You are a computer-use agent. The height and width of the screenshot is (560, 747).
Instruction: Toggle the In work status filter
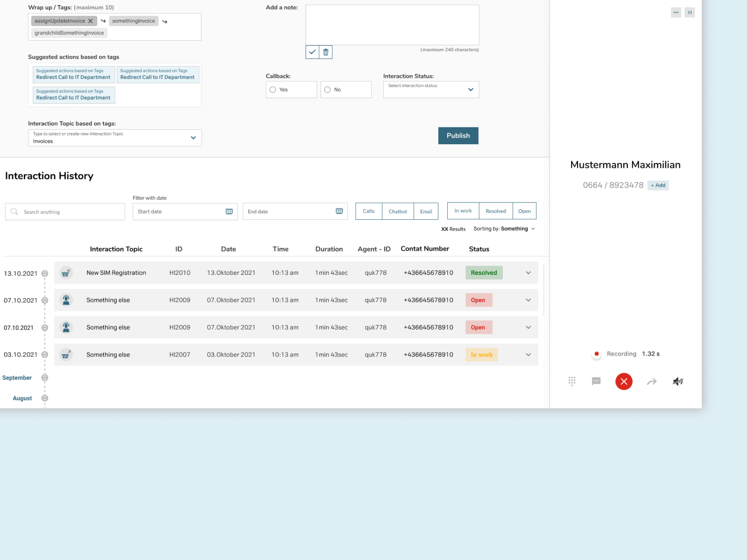tap(463, 210)
